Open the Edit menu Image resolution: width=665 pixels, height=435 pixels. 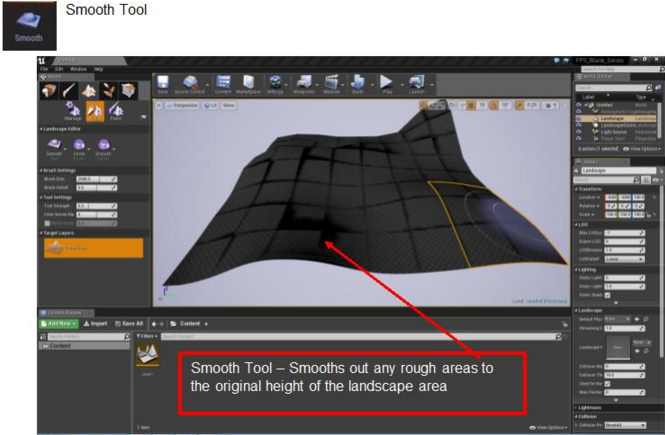(59, 69)
